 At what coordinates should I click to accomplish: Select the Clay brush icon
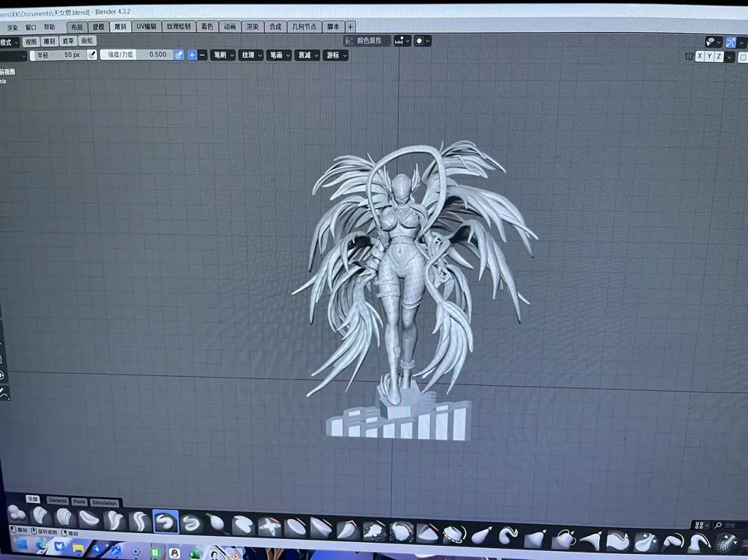click(40, 516)
